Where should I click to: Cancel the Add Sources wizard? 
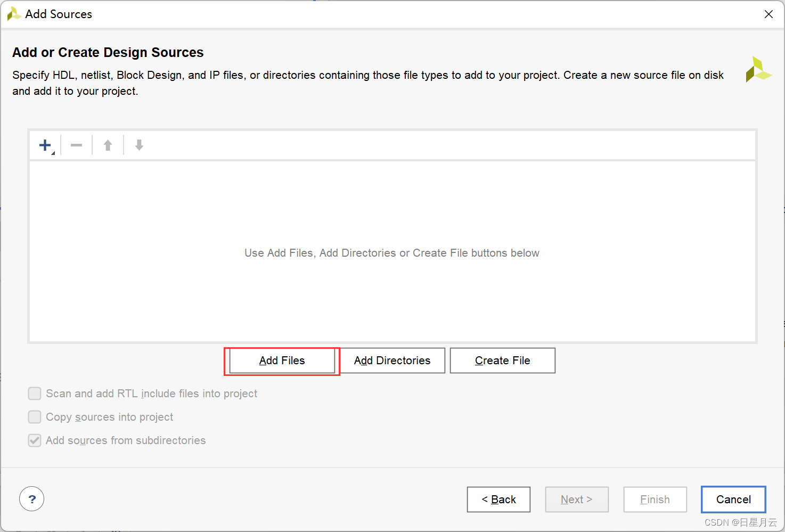733,500
